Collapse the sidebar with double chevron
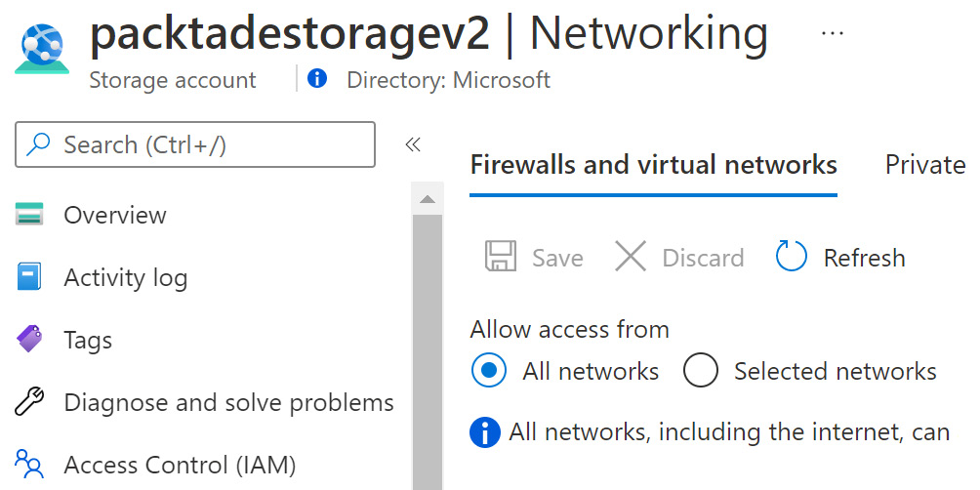The image size is (980, 490). [x=413, y=145]
